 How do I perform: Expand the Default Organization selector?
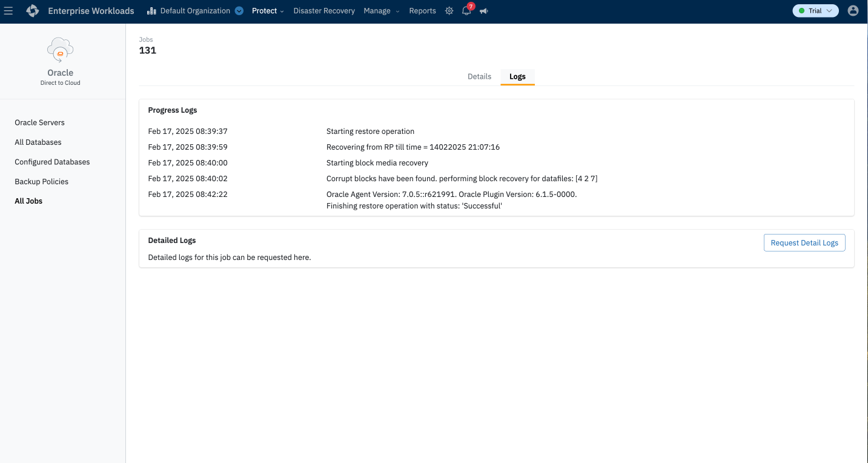[239, 11]
